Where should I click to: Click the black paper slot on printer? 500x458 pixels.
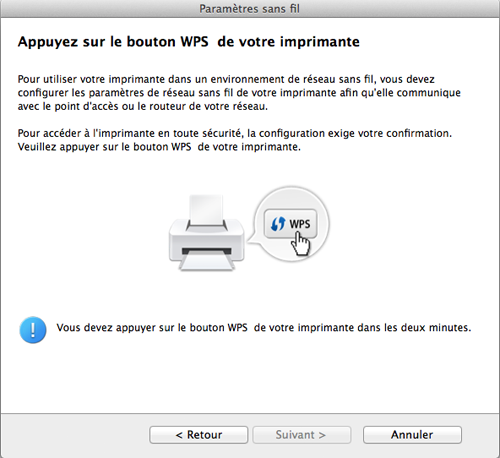(x=207, y=251)
